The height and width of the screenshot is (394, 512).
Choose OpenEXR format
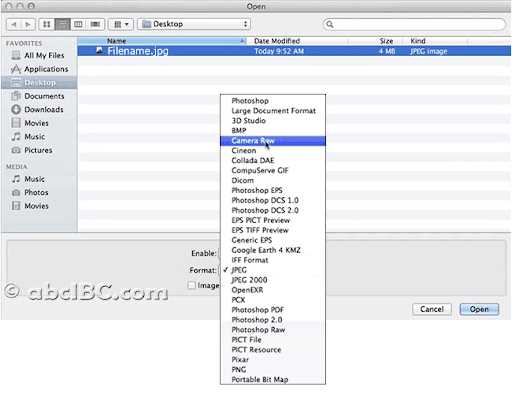pyautogui.click(x=273, y=290)
